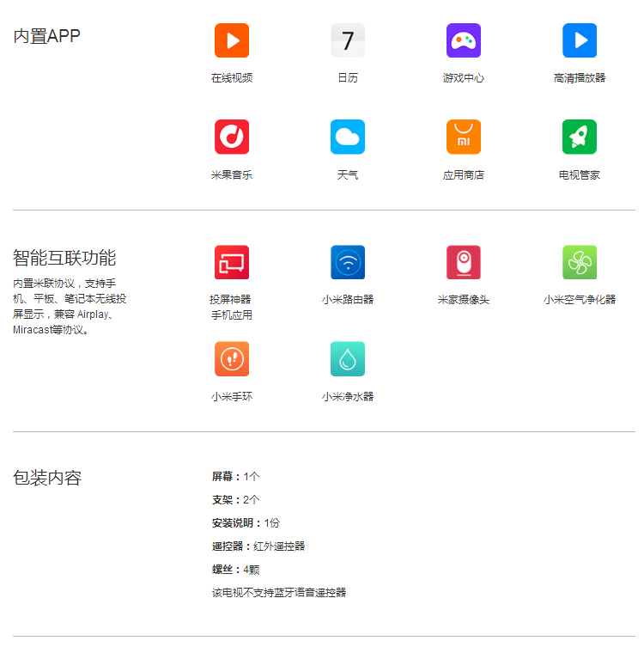Screen dimensions: 644x647
Task: Click the 小米净水器 label
Action: pyautogui.click(x=348, y=397)
